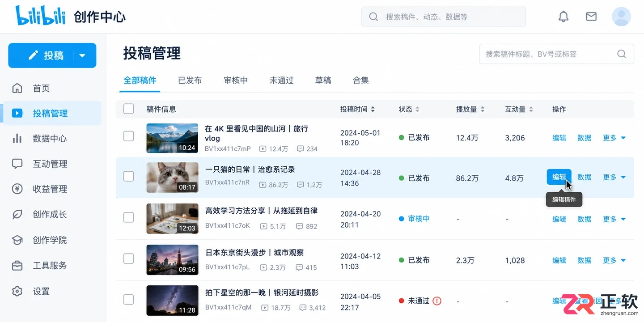Switch to the 未通过 tab
Image resolution: width=644 pixels, height=322 pixels.
281,80
